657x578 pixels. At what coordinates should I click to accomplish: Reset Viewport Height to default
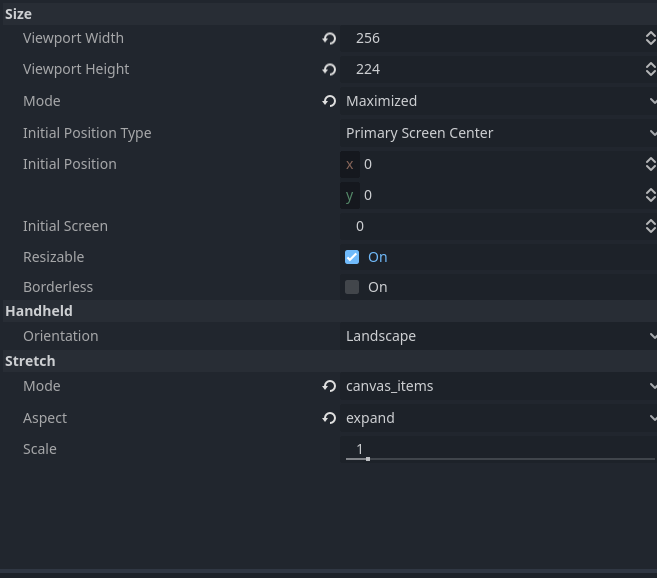(x=329, y=69)
